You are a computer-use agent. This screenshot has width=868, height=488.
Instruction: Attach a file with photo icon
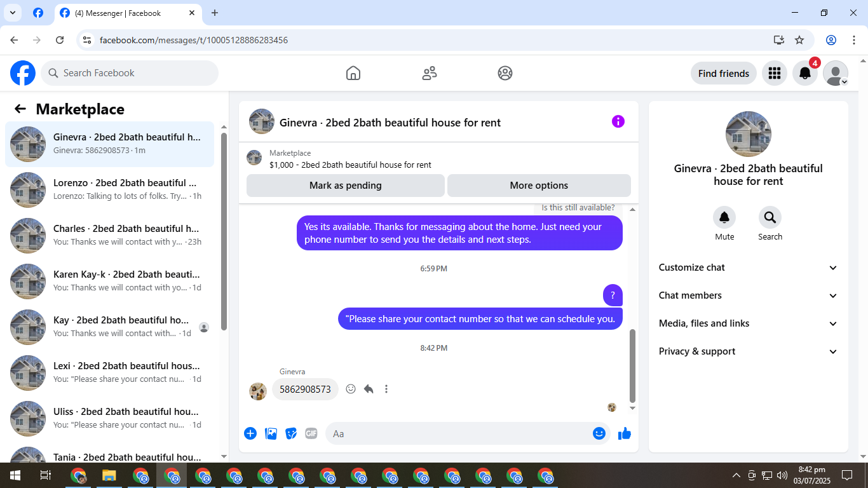pos(271,433)
